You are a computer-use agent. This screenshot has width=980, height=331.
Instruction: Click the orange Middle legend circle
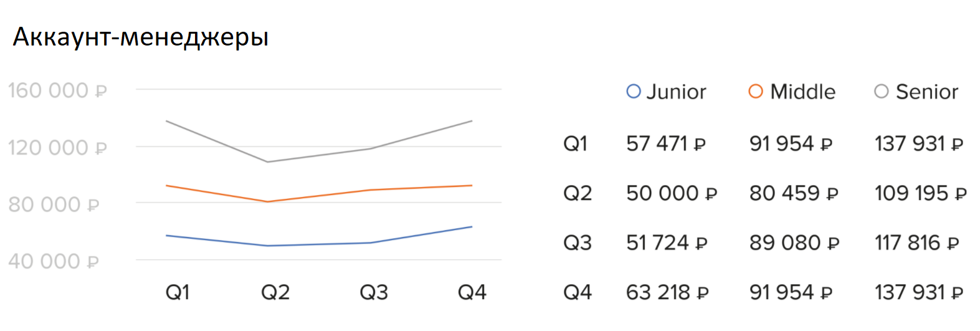(755, 92)
